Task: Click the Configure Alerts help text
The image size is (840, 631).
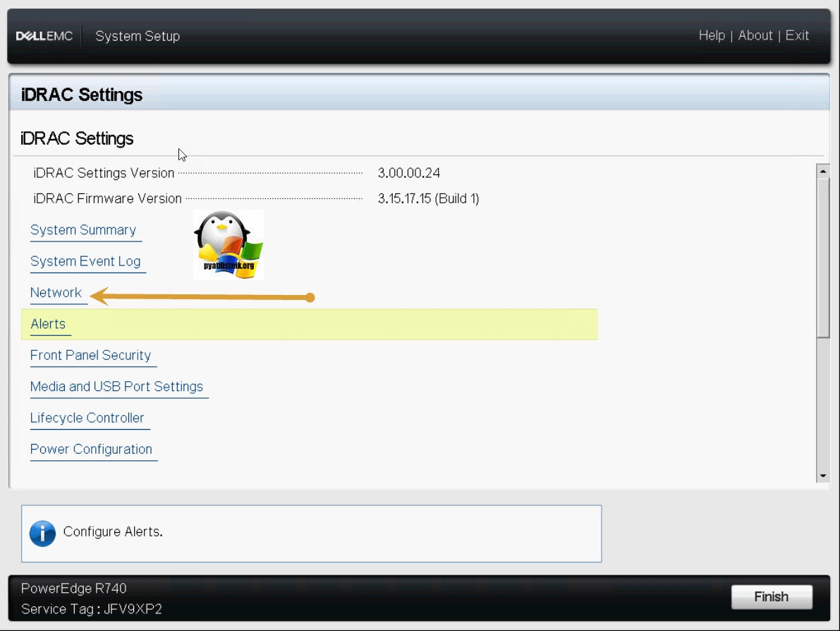Action: [x=113, y=531]
